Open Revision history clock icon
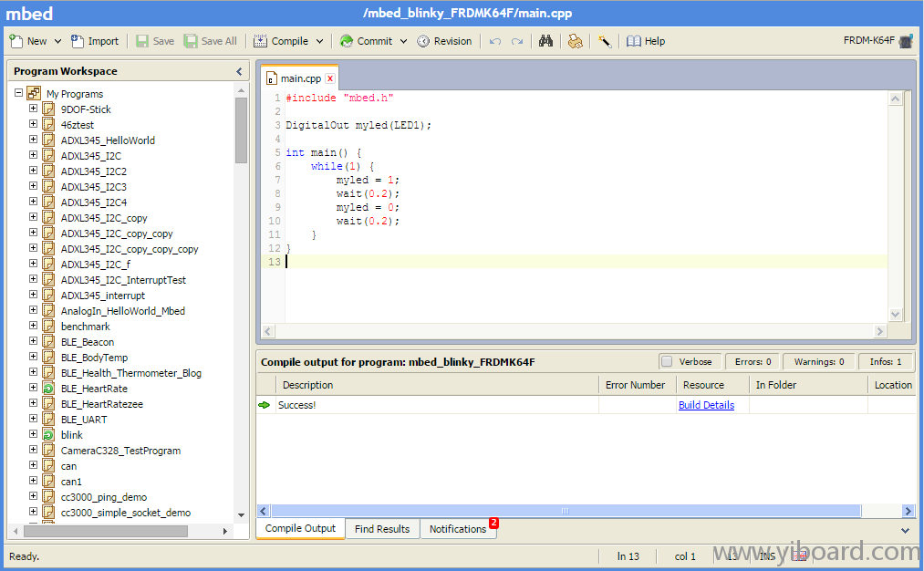 [423, 41]
